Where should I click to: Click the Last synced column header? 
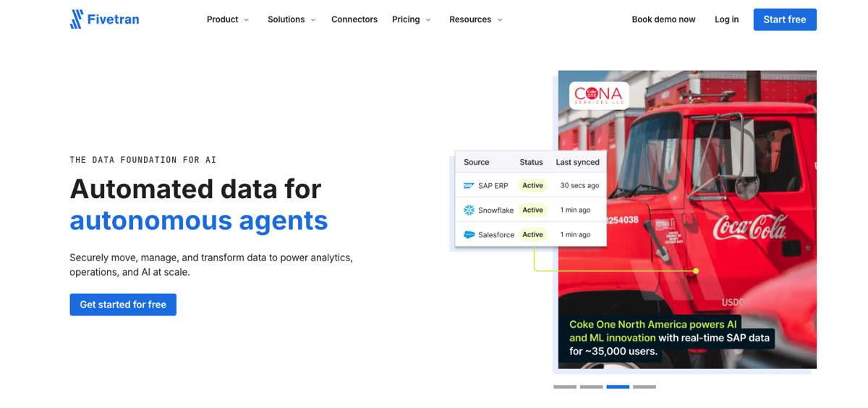click(577, 162)
